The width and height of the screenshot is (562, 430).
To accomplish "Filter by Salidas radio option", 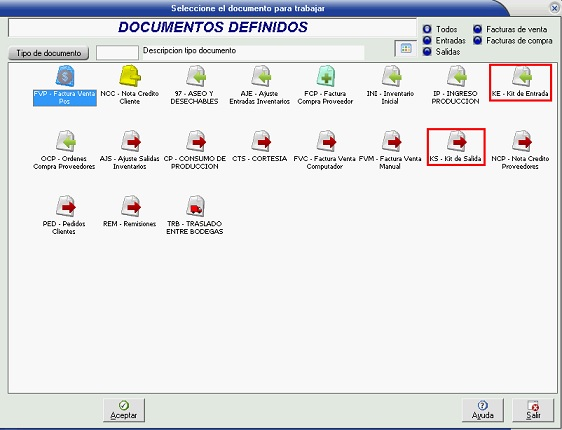I will pyautogui.click(x=427, y=52).
